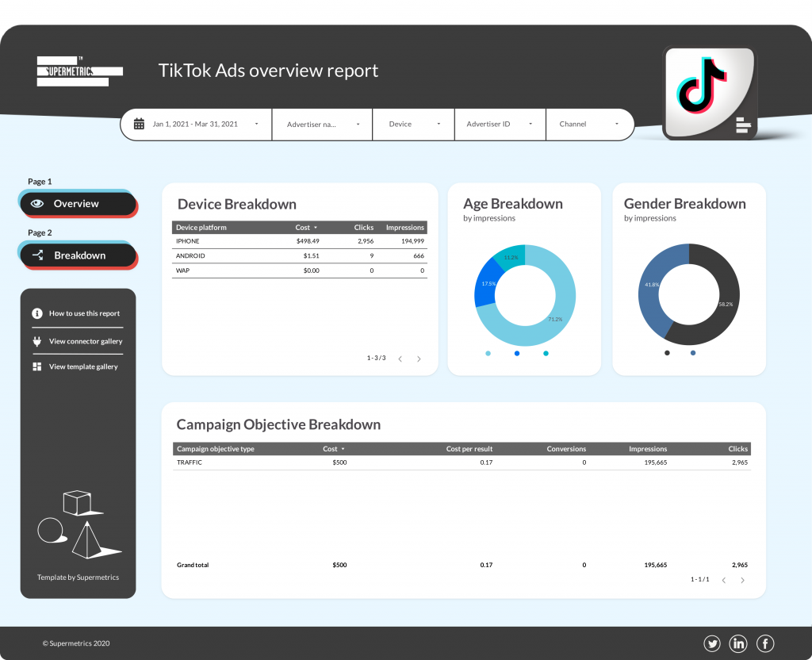Open the LinkedIn icon in footer
The height and width of the screenshot is (660, 812).
pyautogui.click(x=738, y=643)
